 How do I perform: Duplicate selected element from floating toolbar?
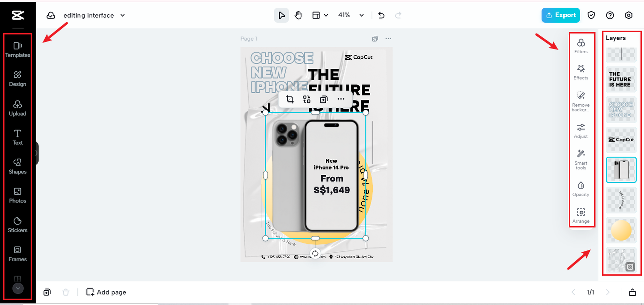pos(324,99)
